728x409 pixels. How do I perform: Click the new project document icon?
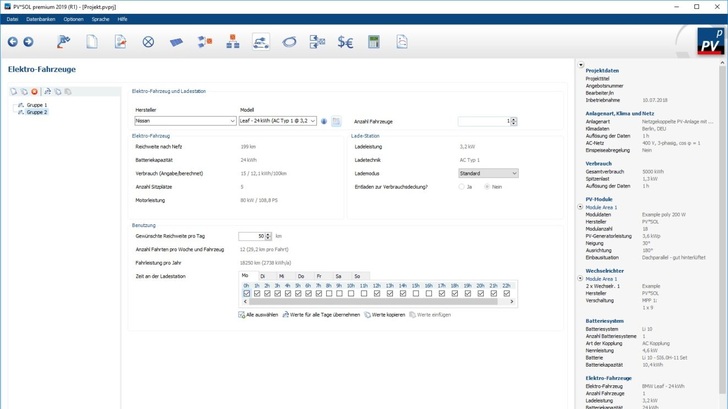tap(92, 42)
